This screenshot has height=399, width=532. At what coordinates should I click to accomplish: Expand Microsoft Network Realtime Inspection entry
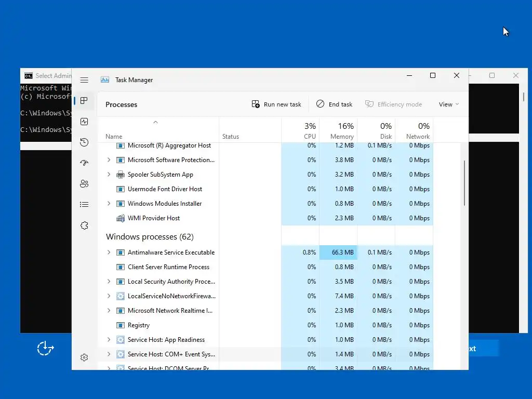click(x=109, y=311)
